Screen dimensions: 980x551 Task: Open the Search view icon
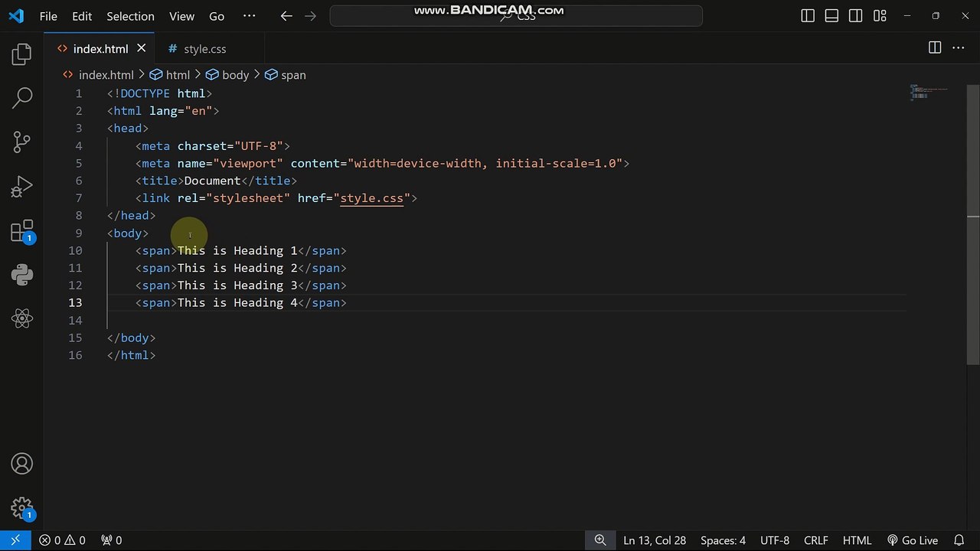point(21,97)
